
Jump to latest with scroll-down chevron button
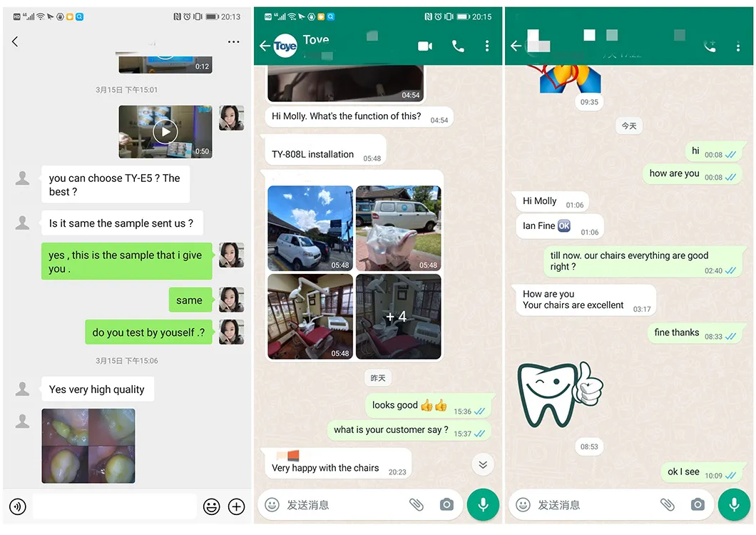[x=483, y=465]
